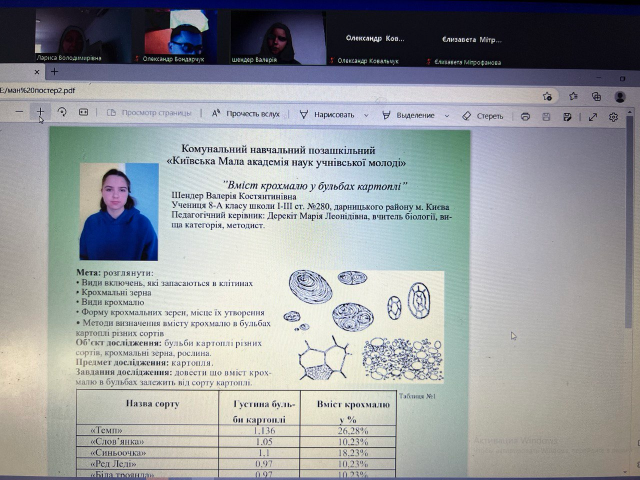Click the table cell «Синьоочка»
The width and height of the screenshot is (640, 480).
point(147,452)
